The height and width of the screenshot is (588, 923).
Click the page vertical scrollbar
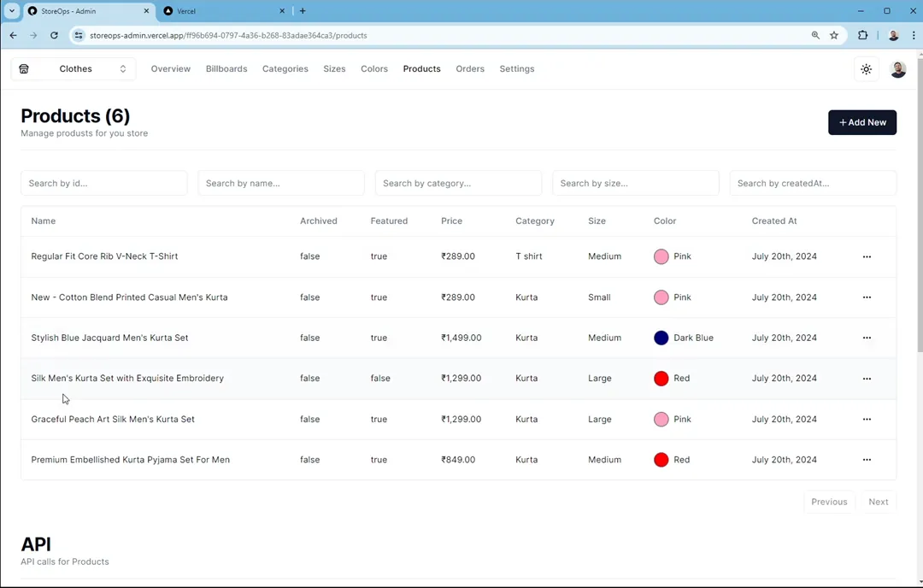click(x=920, y=203)
